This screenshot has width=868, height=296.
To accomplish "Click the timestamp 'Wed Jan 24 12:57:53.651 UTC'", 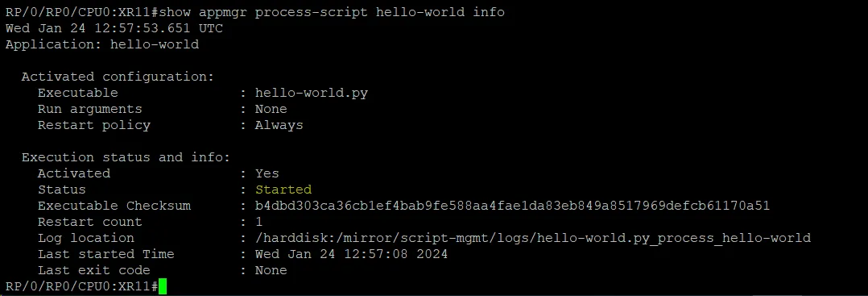I will 114,28.
